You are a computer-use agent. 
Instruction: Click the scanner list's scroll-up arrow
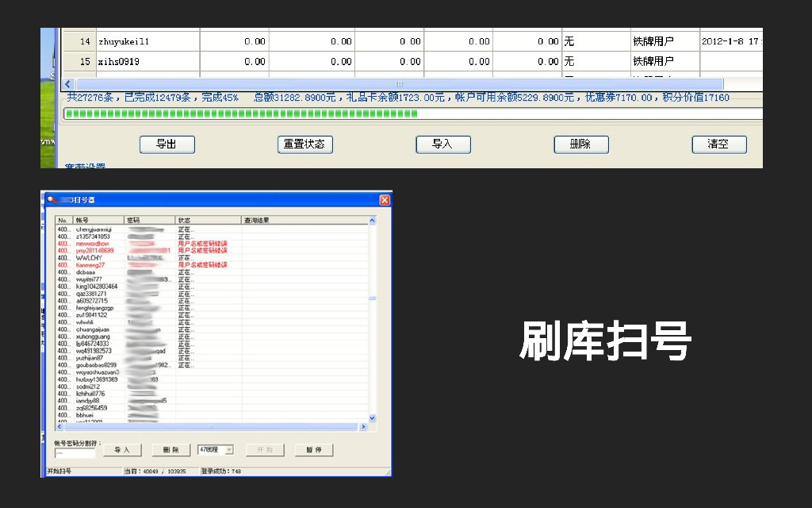pyautogui.click(x=372, y=221)
